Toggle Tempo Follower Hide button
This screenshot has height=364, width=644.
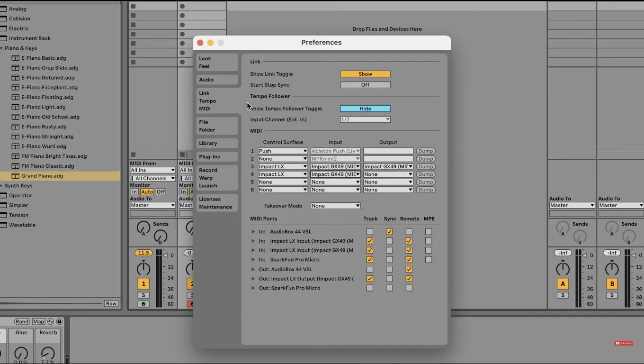click(365, 109)
